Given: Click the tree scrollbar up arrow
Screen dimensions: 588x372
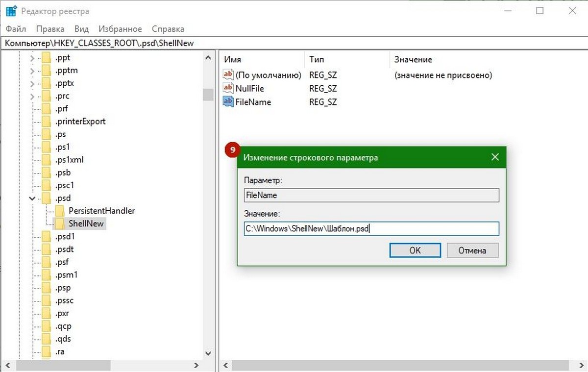Looking at the screenshot, I should (209, 58).
